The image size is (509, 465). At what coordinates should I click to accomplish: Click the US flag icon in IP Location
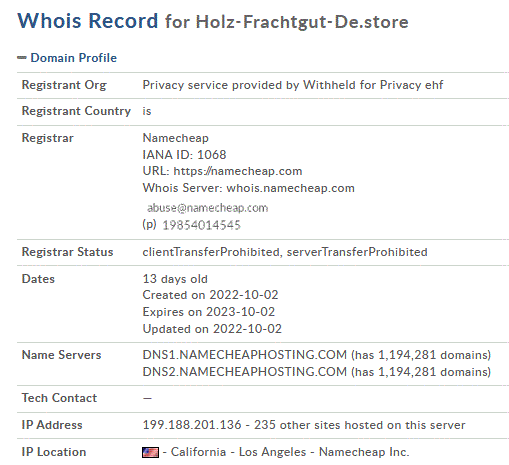point(150,452)
